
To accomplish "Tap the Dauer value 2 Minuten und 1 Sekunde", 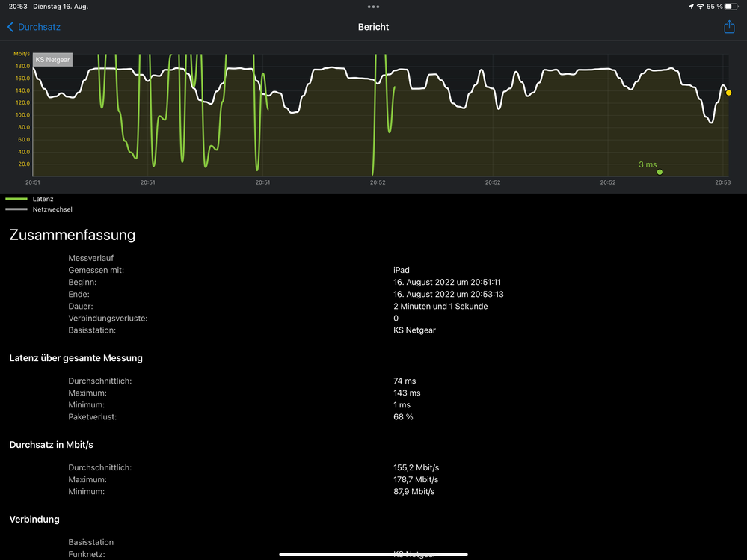I will click(440, 307).
